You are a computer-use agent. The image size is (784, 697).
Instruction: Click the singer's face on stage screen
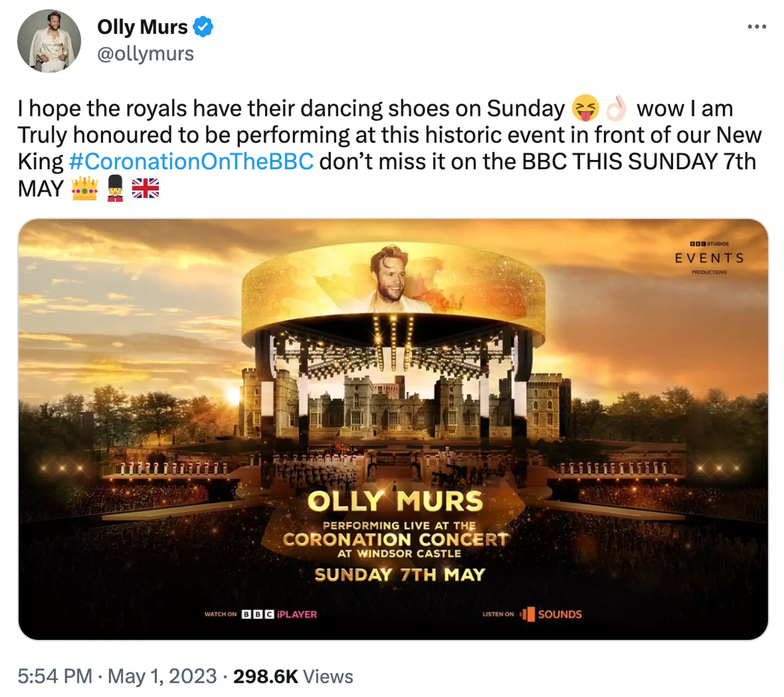pos(390,277)
